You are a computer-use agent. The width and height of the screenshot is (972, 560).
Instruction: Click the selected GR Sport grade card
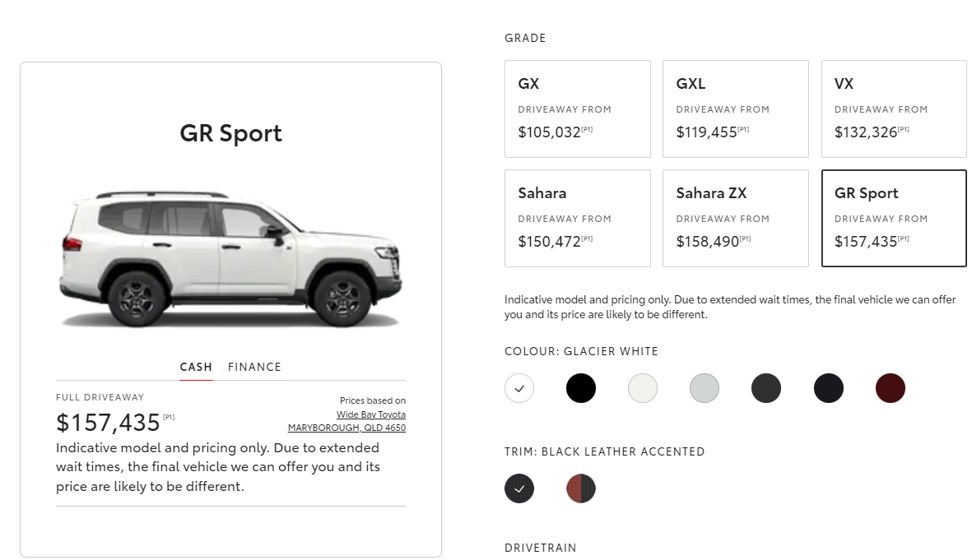[x=893, y=218]
